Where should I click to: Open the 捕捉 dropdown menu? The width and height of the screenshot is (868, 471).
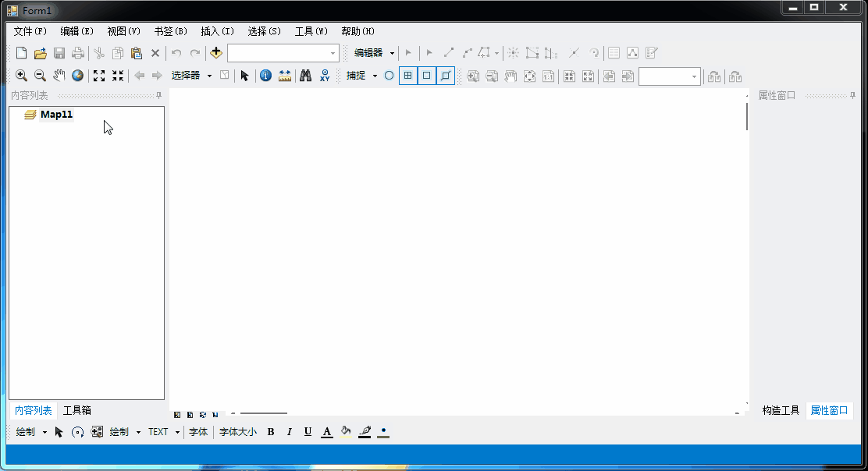point(361,76)
